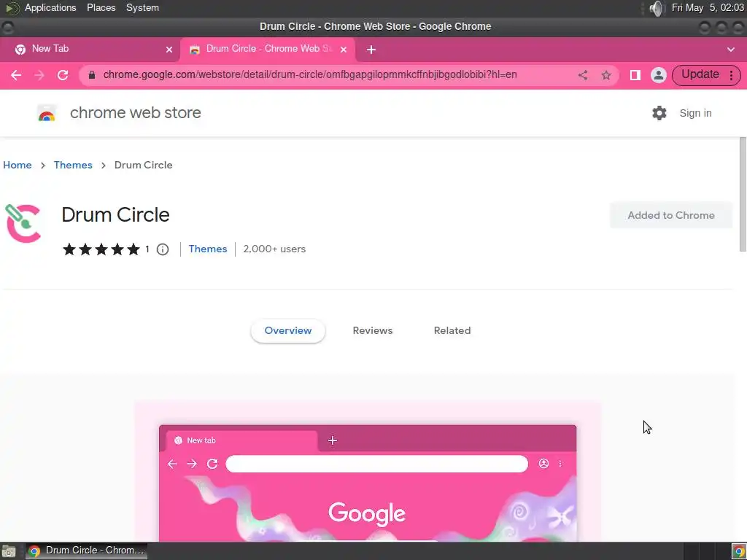Bookmark this page with star icon
Viewport: 747px width, 560px height.
tap(606, 75)
